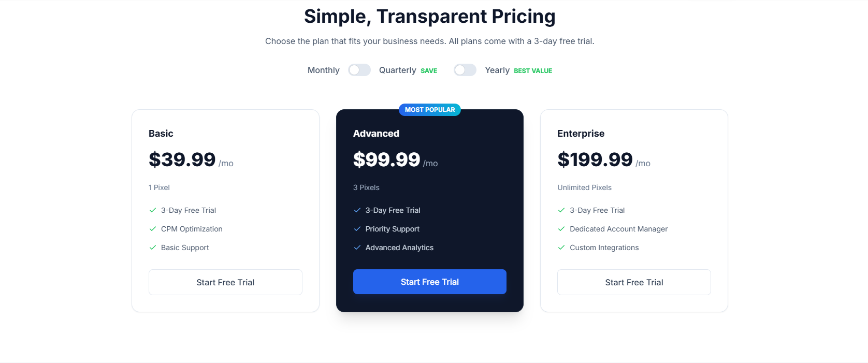The image size is (868, 363).
Task: Click the checkmark beside Basic Support
Action: (152, 248)
